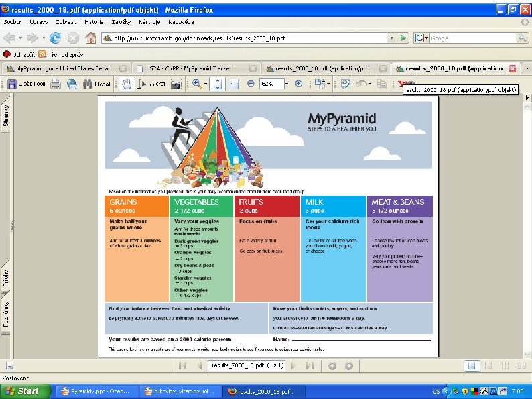
Task: Zoom in with the plus button
Action: click(298, 84)
